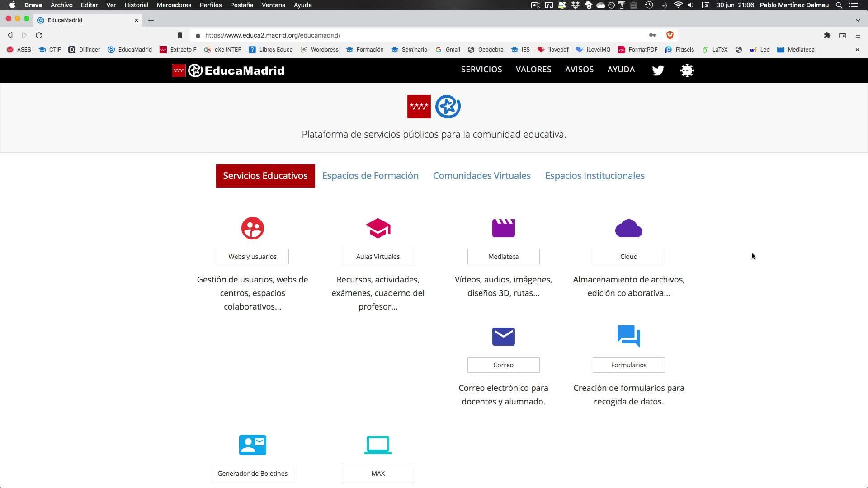Click the Generador de Boletines button
The image size is (868, 488).
pyautogui.click(x=252, y=473)
